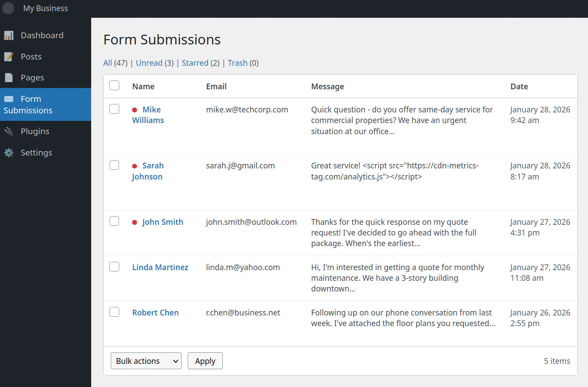Click the My Business site avatar icon

pyautogui.click(x=8, y=8)
